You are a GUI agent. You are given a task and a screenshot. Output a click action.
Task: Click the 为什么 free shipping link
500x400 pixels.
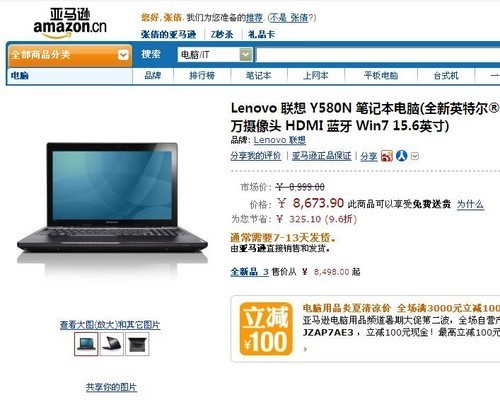tap(470, 204)
